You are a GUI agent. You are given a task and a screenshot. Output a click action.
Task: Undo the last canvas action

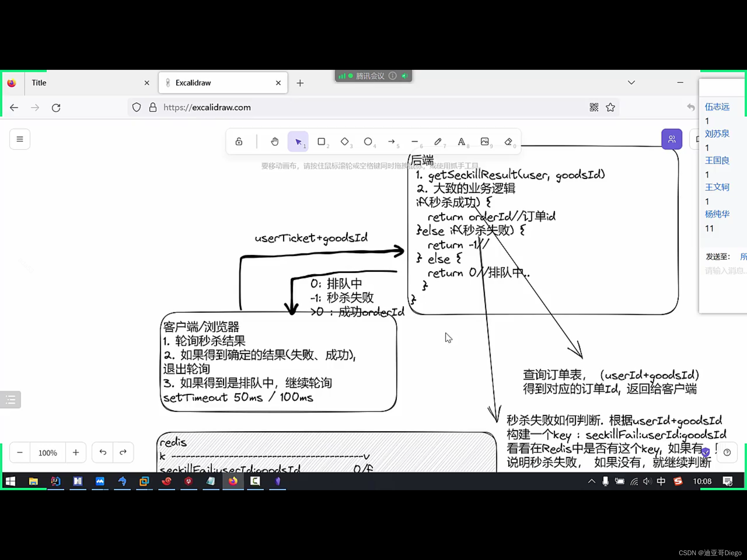(103, 452)
